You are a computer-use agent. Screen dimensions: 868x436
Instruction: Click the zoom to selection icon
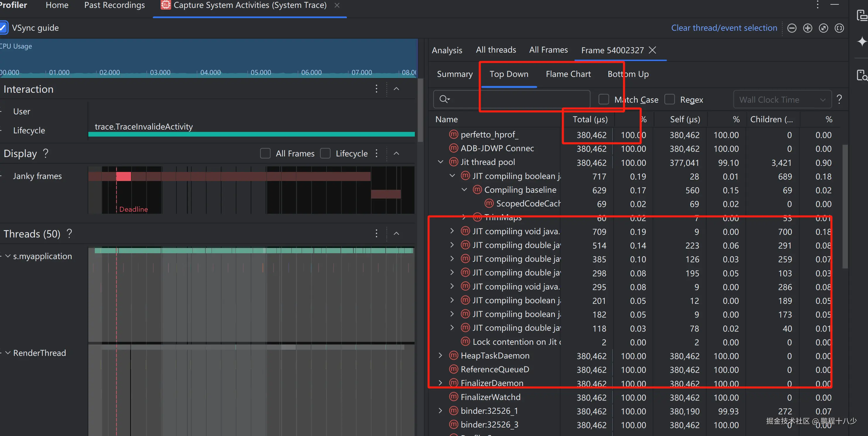pos(839,28)
